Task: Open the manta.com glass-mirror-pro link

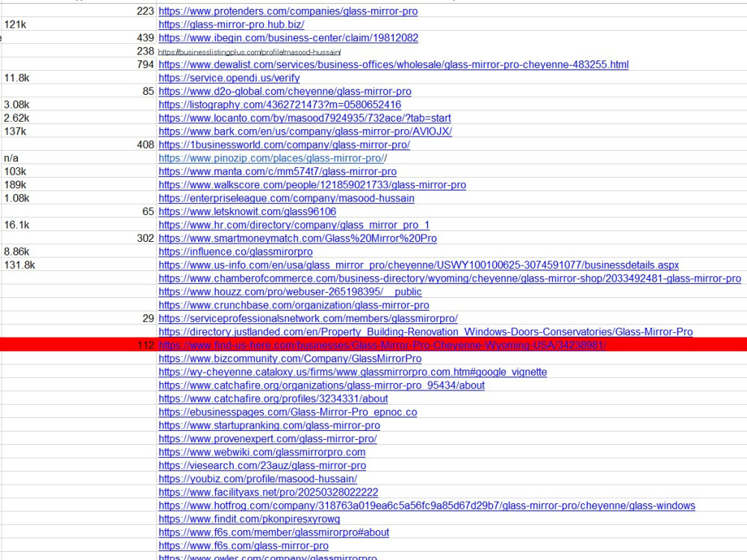Action: click(277, 171)
